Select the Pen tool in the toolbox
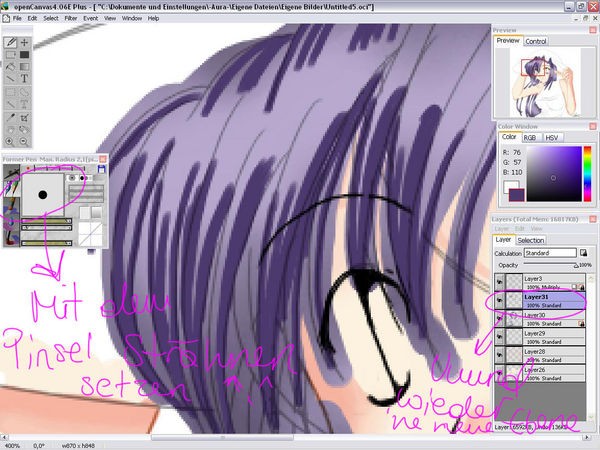This screenshot has height=450, width=600. point(10,43)
